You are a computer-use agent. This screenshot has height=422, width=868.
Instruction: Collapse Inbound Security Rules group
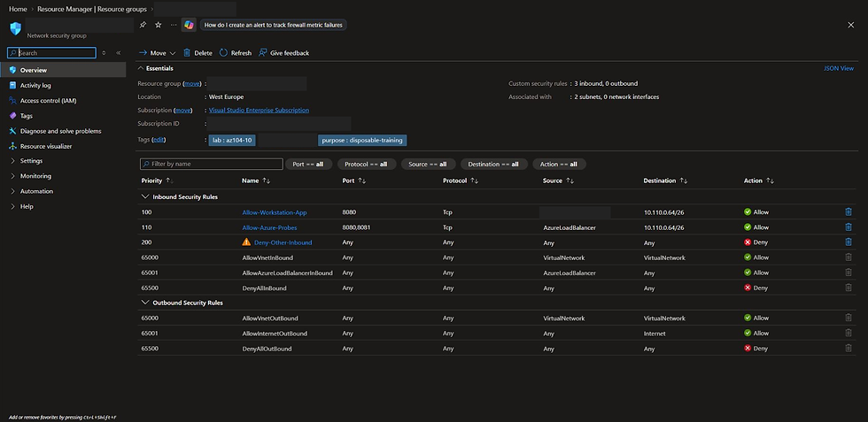point(145,197)
